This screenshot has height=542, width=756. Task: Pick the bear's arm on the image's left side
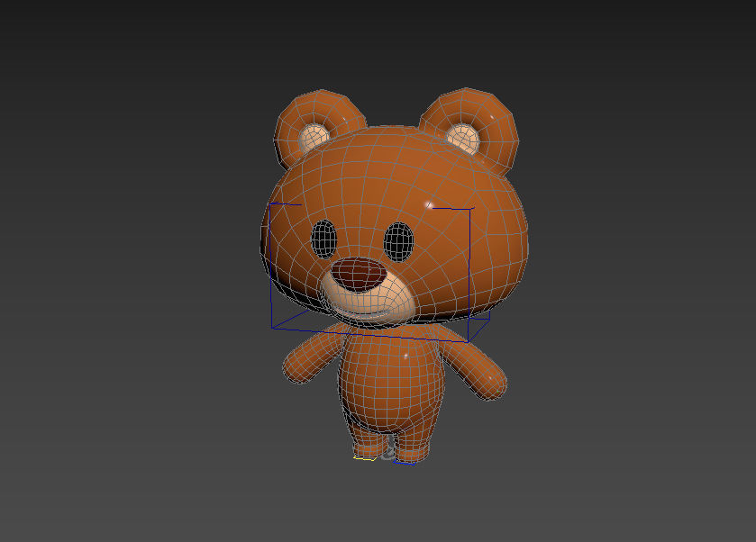point(313,355)
